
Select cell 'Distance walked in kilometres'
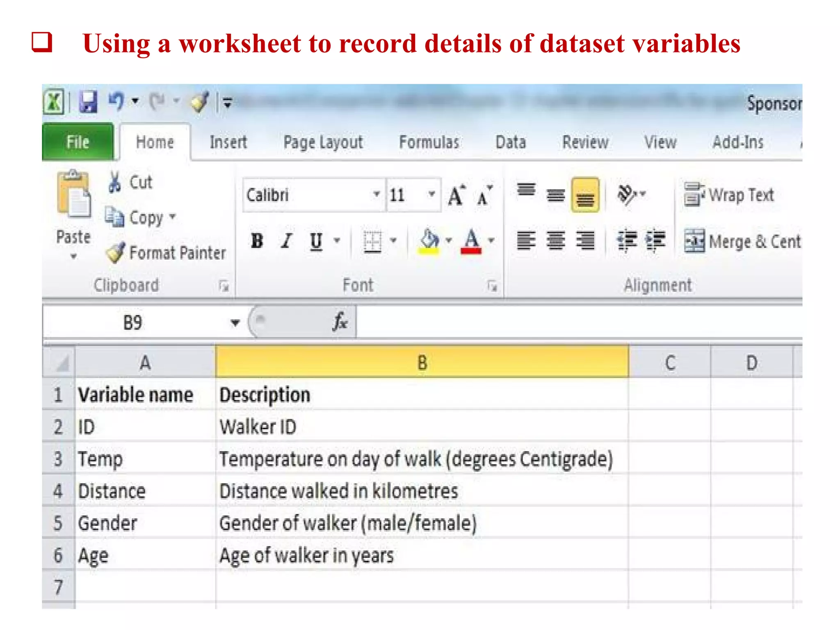click(422, 491)
